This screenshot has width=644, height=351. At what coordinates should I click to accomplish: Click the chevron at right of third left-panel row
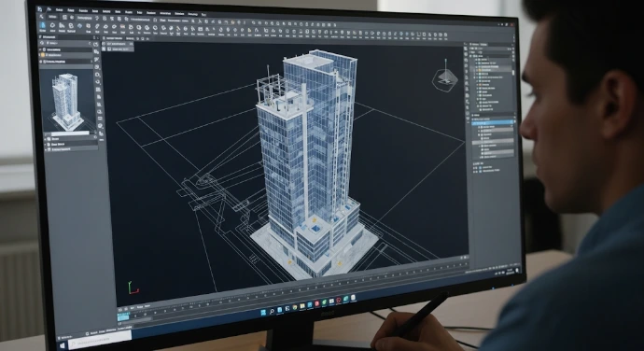pyautogui.click(x=91, y=62)
